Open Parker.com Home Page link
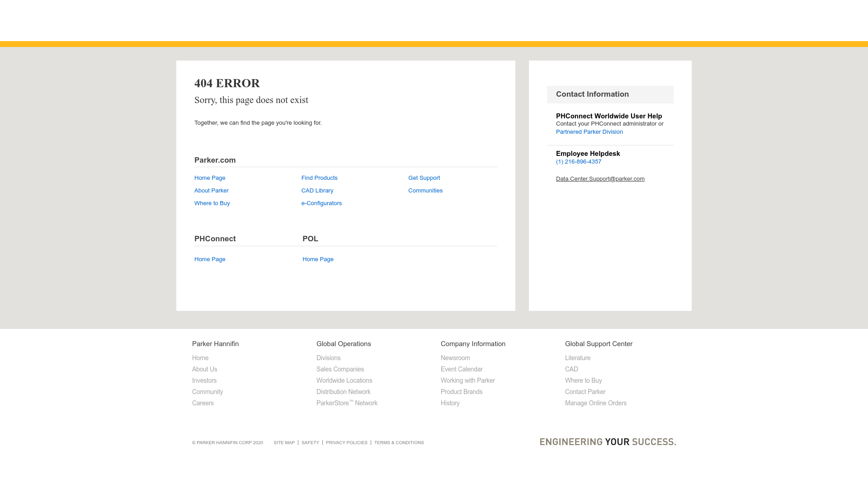 point(210,178)
